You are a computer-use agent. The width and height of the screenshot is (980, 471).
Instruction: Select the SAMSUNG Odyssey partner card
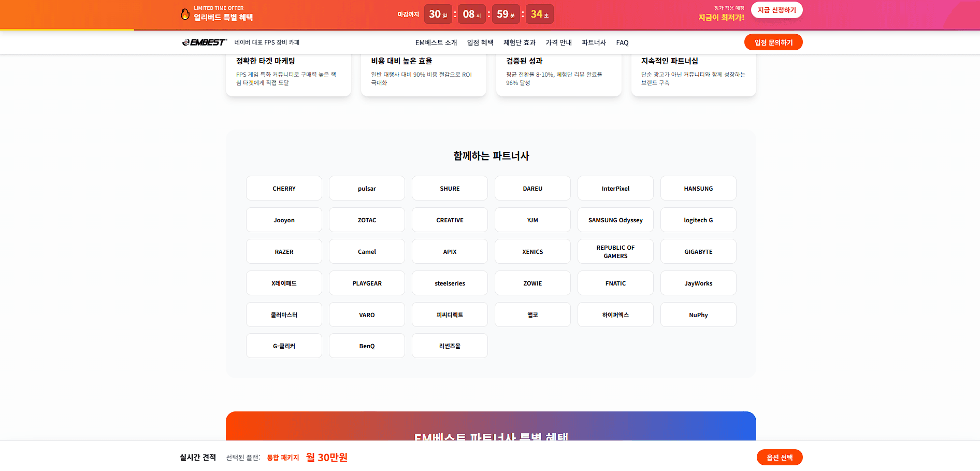point(615,220)
